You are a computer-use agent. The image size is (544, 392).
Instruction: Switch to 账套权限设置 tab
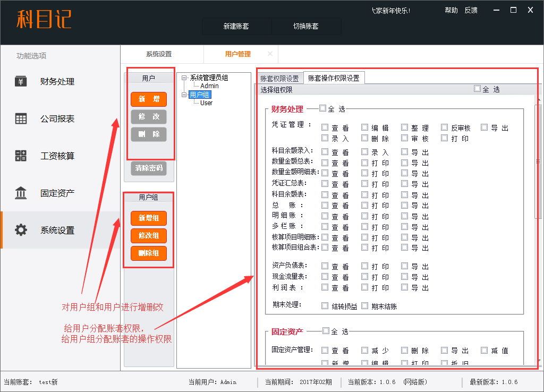coord(279,78)
